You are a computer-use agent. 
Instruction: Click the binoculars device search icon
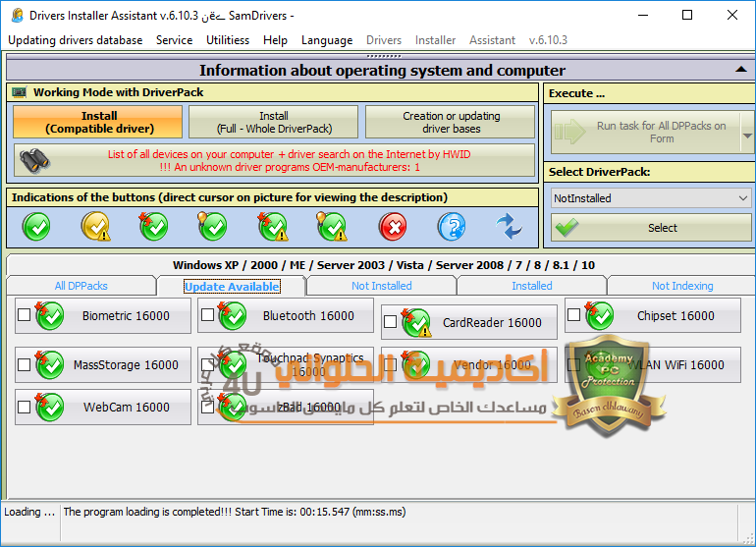36,160
